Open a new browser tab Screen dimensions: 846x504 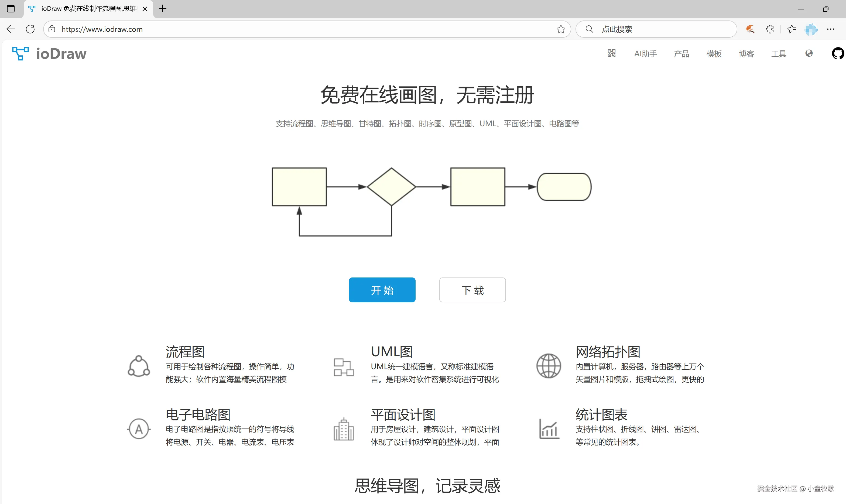163,9
